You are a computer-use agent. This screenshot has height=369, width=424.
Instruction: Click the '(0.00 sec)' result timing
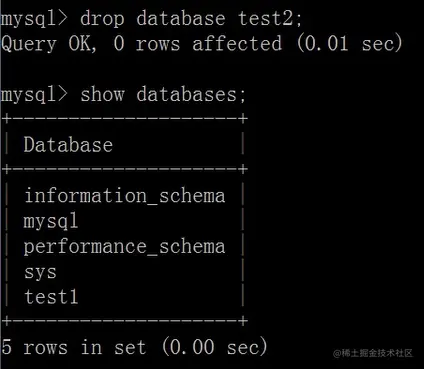215,347
